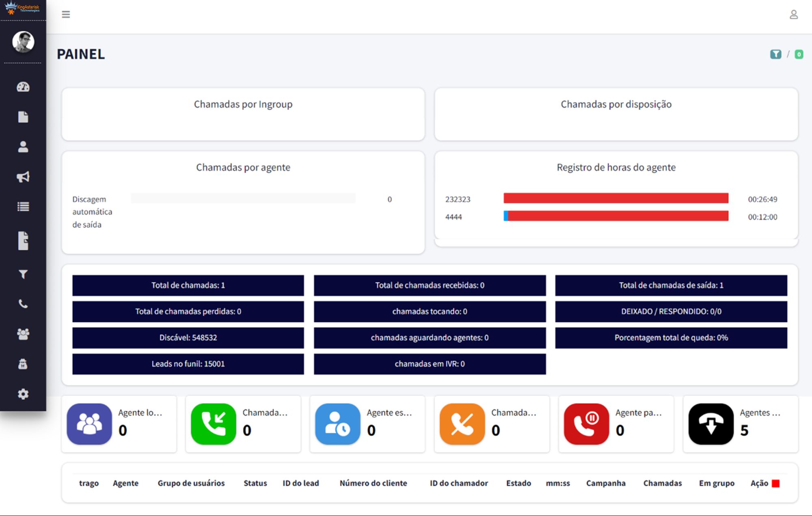Click the green incoming call card icon
812x516 pixels.
point(214,424)
